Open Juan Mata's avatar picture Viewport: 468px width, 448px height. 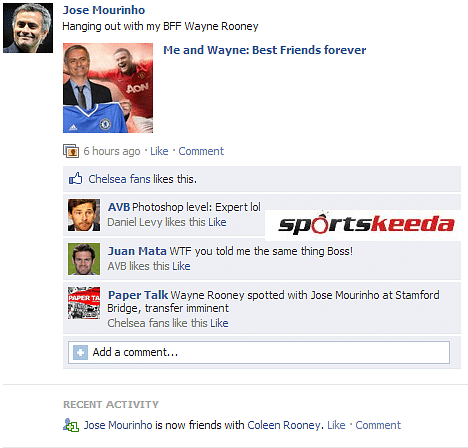[x=84, y=259]
